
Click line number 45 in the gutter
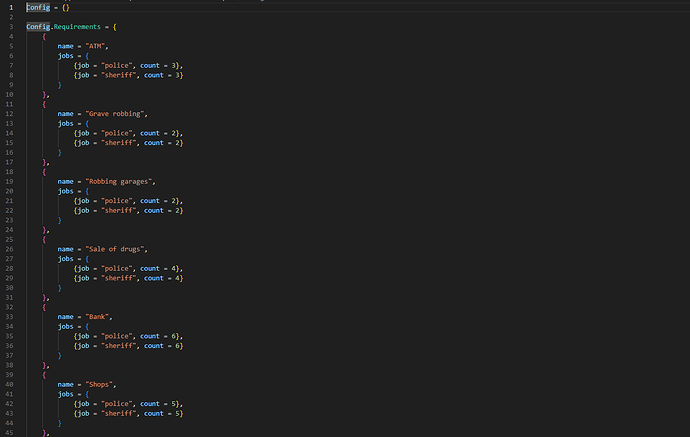point(9,433)
